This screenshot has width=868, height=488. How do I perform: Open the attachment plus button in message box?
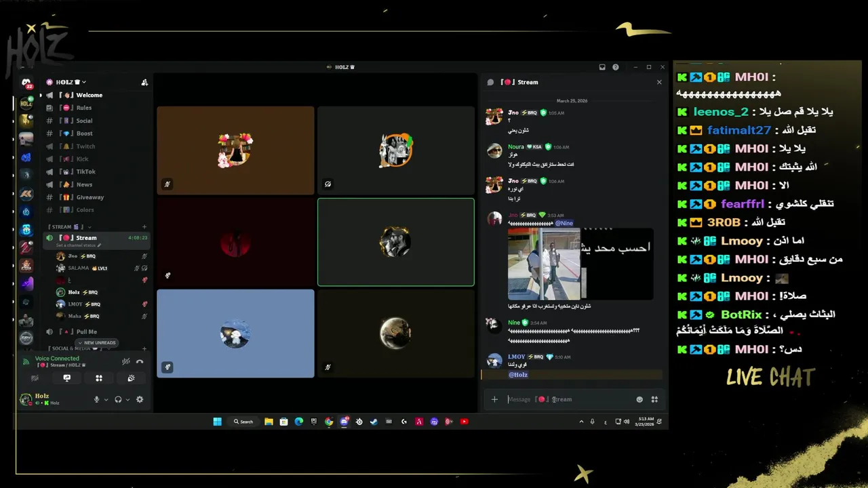click(494, 399)
